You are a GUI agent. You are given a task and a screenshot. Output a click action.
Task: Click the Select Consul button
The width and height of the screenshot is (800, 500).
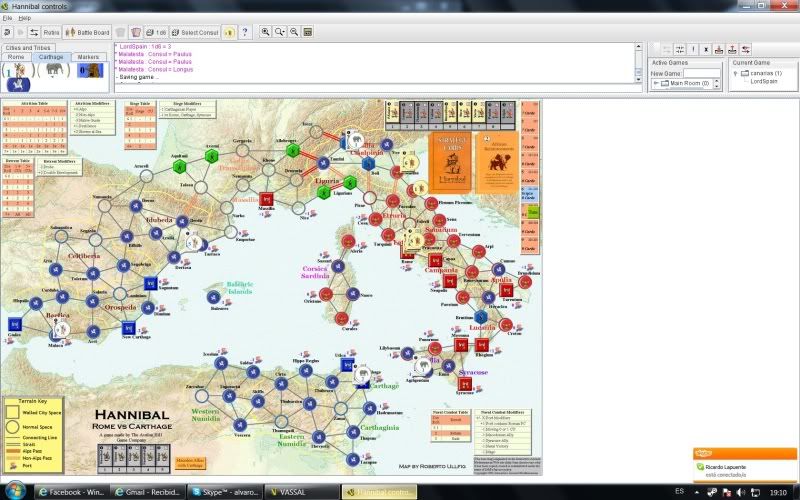pos(194,32)
